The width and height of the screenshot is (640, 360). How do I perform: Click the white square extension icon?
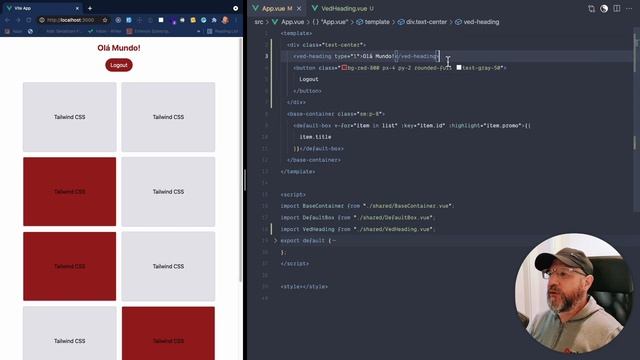coord(161,20)
